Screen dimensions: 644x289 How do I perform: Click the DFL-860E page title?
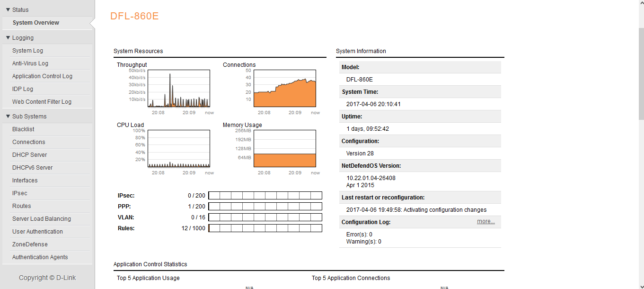[x=134, y=16]
